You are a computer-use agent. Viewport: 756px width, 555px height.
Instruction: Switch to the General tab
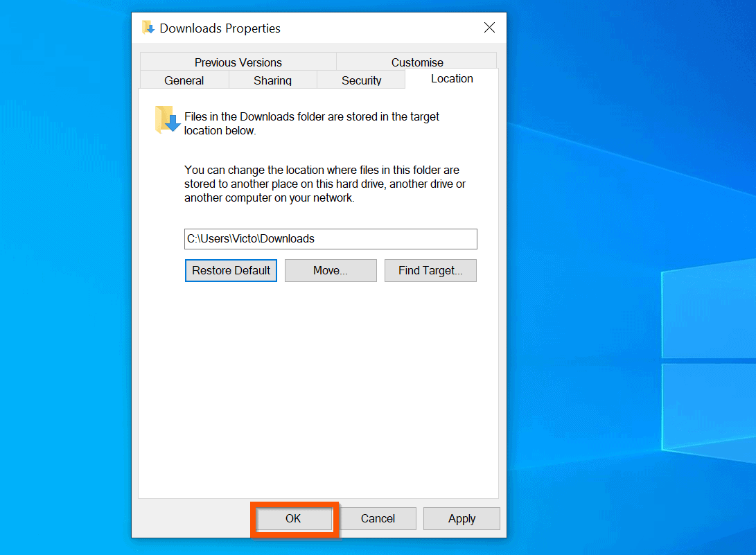184,80
